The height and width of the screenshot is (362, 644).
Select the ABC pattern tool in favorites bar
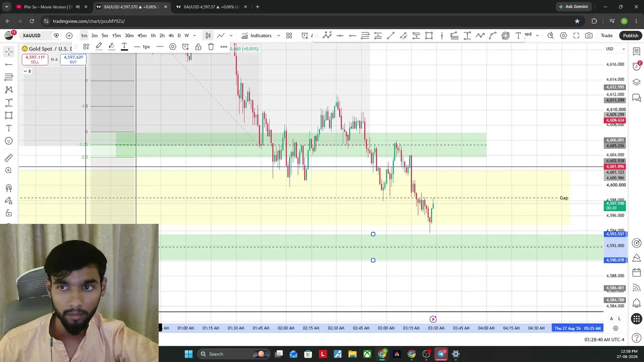[x=327, y=36]
